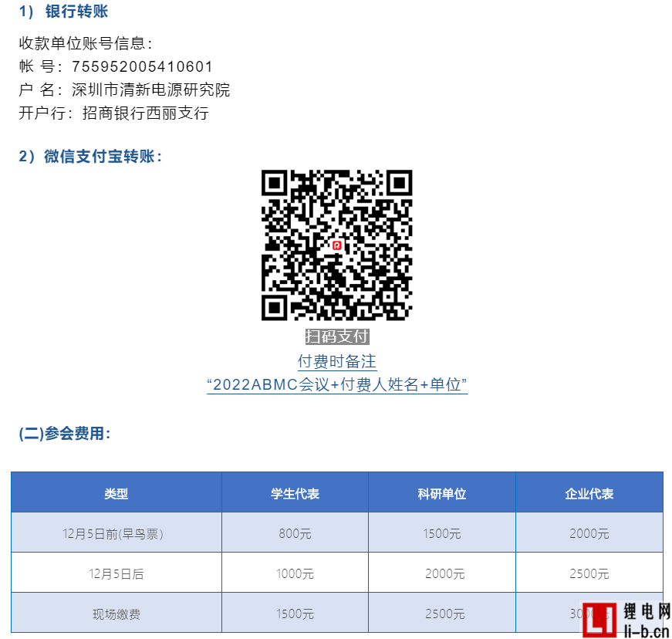Click the on-site 科研单位 fee '2500元'
Image resolution: width=672 pixels, height=639 pixels.
(445, 614)
